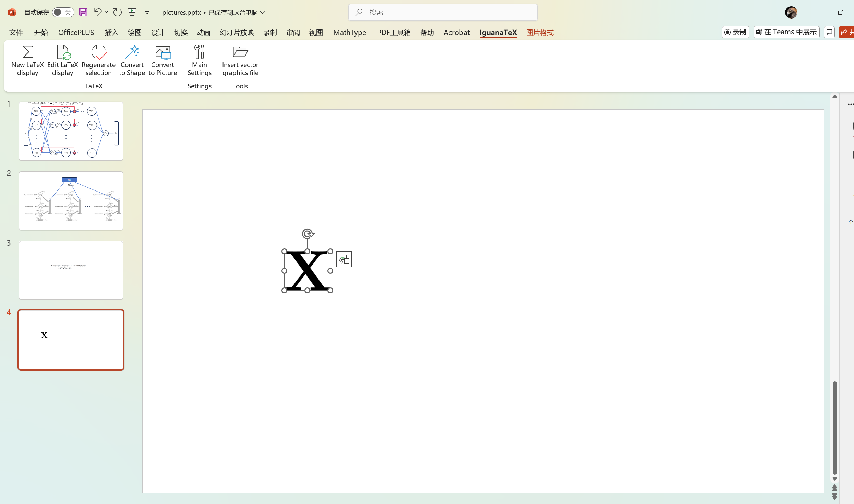Open layout options icon beside image
The height and width of the screenshot is (504, 854).
point(344,259)
